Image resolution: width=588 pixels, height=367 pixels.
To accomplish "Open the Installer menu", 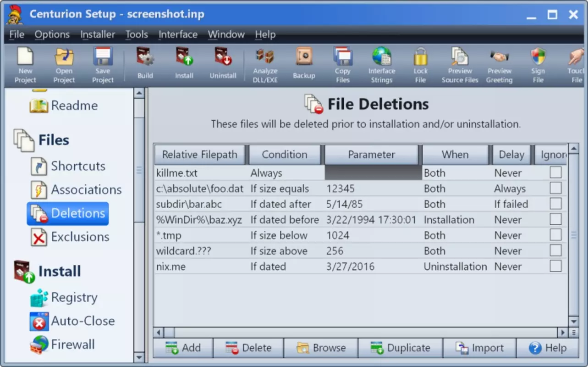I will pos(98,34).
